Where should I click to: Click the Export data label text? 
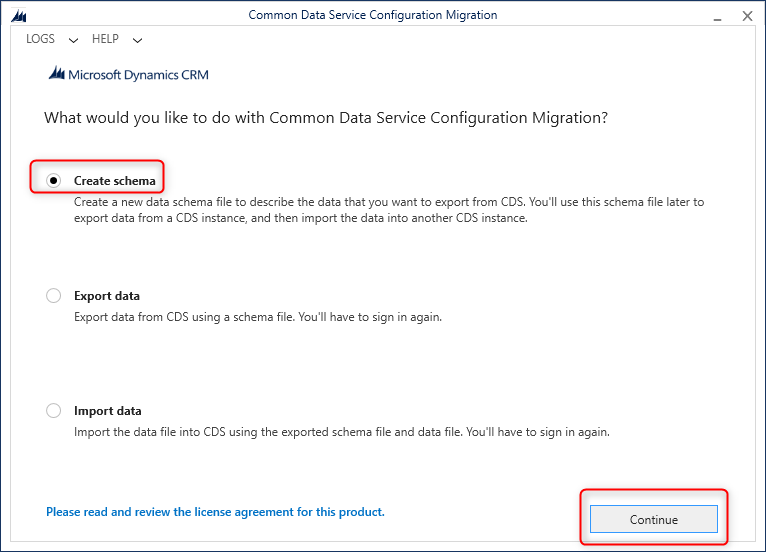107,296
